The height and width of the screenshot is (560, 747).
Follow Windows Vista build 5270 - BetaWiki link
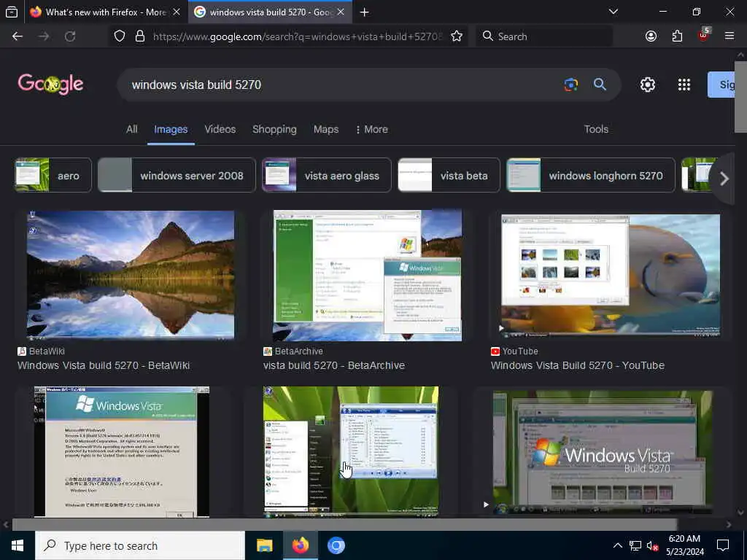(104, 365)
